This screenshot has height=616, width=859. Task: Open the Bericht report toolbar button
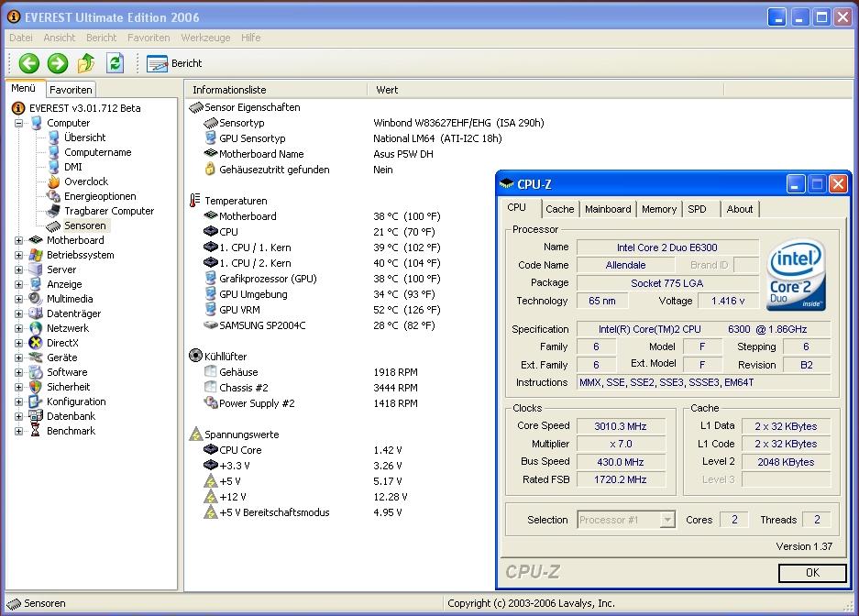click(174, 63)
